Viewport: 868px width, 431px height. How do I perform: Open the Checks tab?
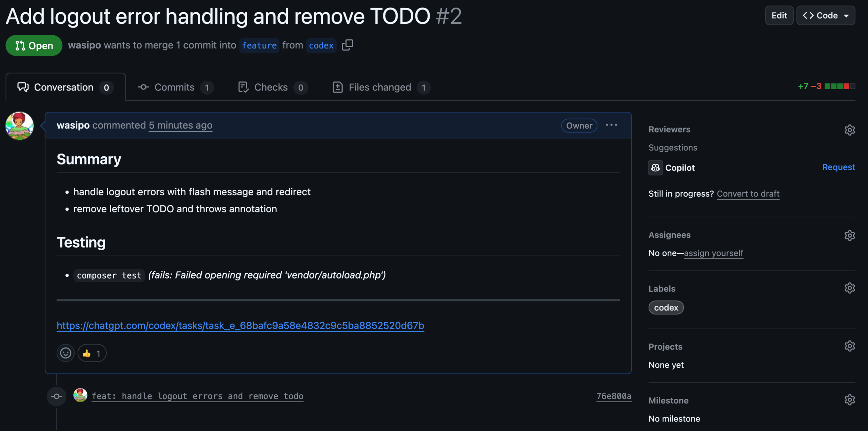click(273, 87)
